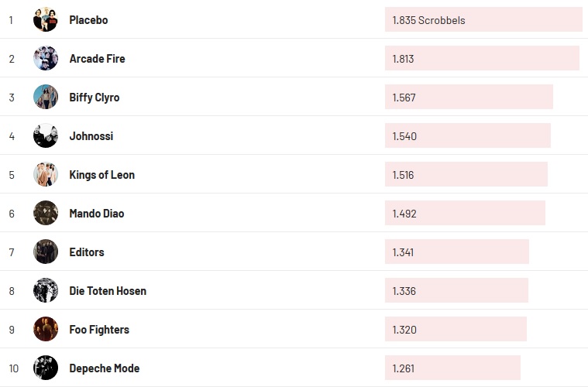Open the Arcade Fire artist page
This screenshot has height=387, width=588.
click(x=97, y=59)
